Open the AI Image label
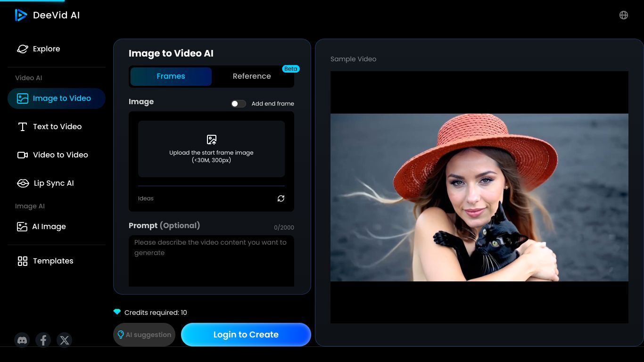The height and width of the screenshot is (362, 644). (49, 227)
